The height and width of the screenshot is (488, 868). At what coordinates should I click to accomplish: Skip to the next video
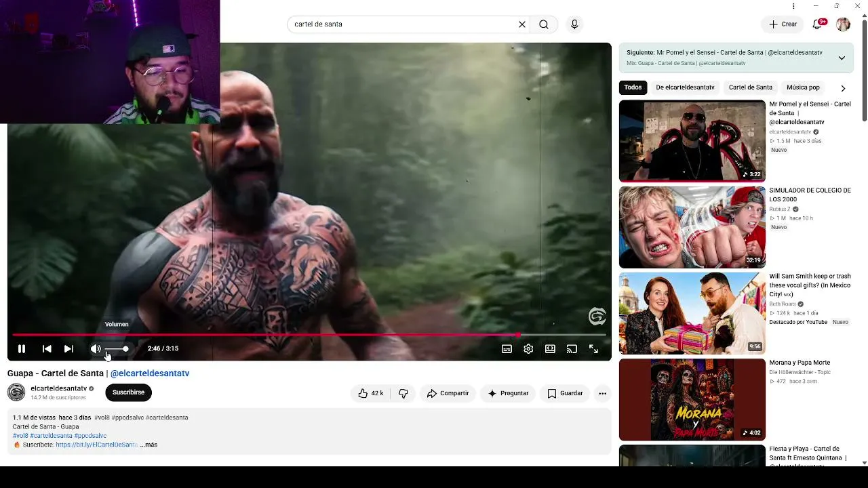68,349
